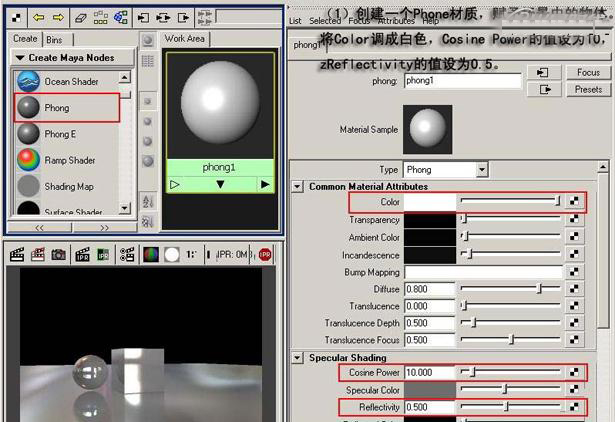Open map button for Bump Mapping

coord(574,271)
